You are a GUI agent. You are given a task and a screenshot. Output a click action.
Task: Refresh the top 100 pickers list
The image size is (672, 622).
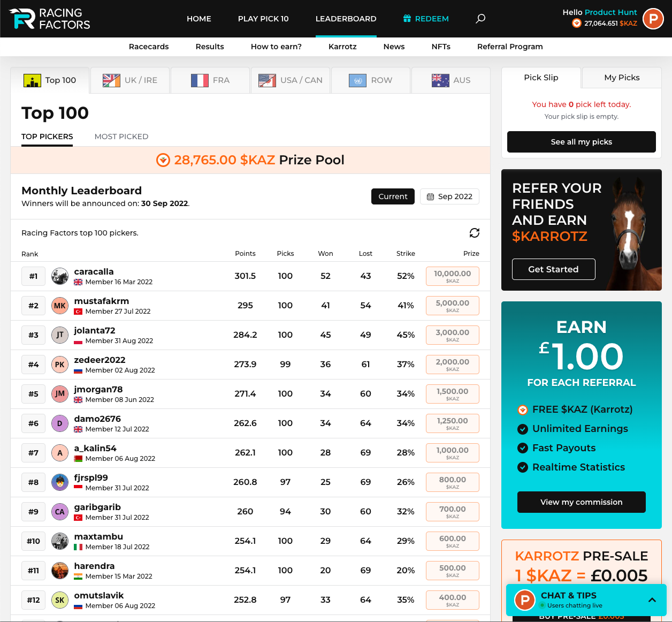click(474, 233)
